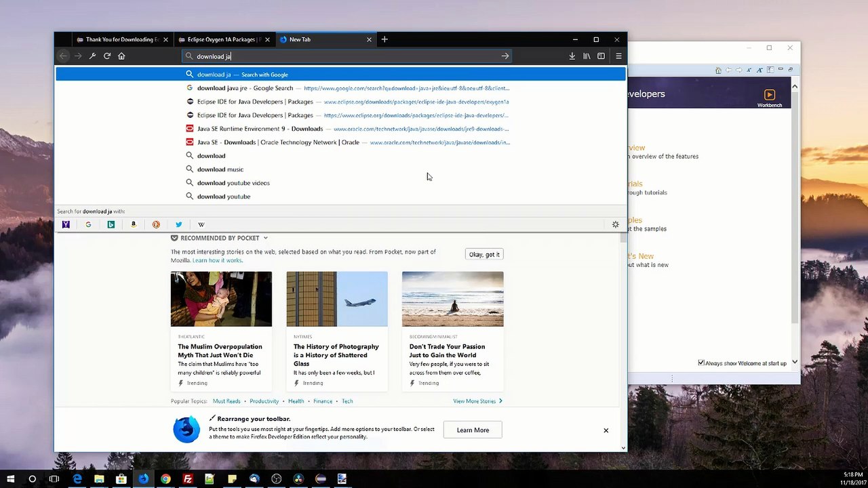This screenshot has height=488, width=868.
Task: Click Firefox home button
Action: click(x=121, y=56)
